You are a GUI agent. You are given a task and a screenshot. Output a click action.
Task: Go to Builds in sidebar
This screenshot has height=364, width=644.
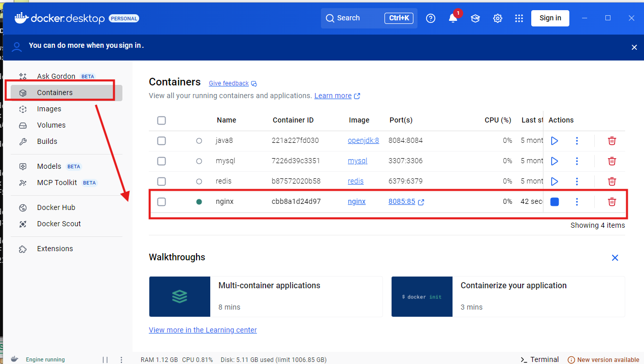pos(67,141)
